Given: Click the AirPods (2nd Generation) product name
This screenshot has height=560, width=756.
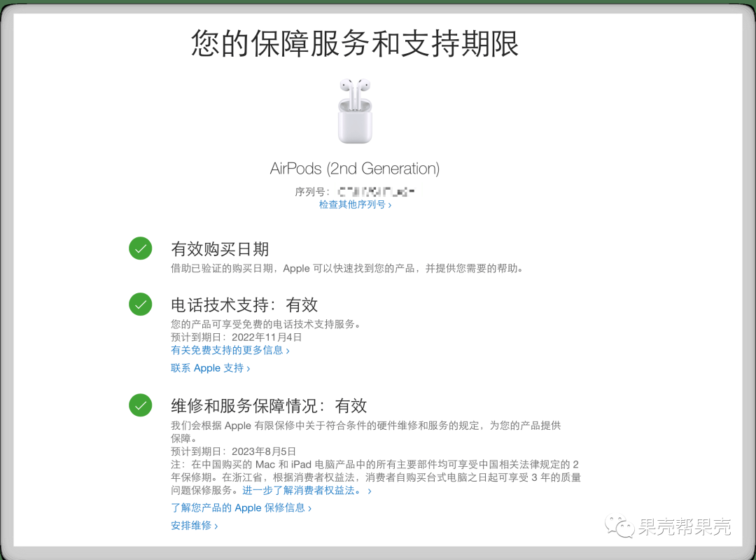Looking at the screenshot, I should pyautogui.click(x=355, y=168).
